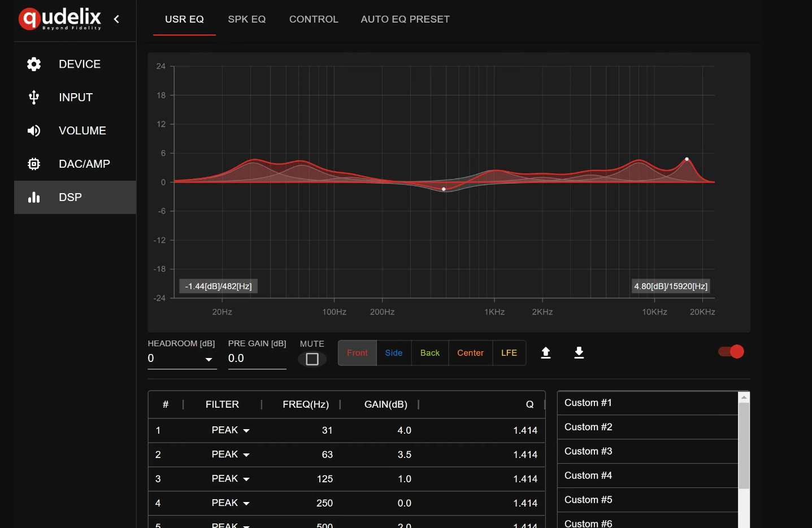Click the 250 frequency cell in band 4
The image size is (812, 528).
point(325,503)
